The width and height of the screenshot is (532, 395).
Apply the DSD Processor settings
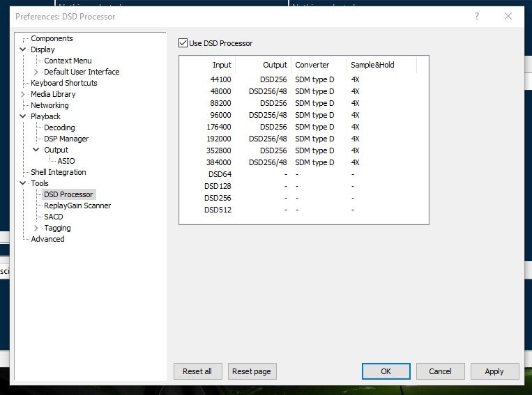point(494,371)
